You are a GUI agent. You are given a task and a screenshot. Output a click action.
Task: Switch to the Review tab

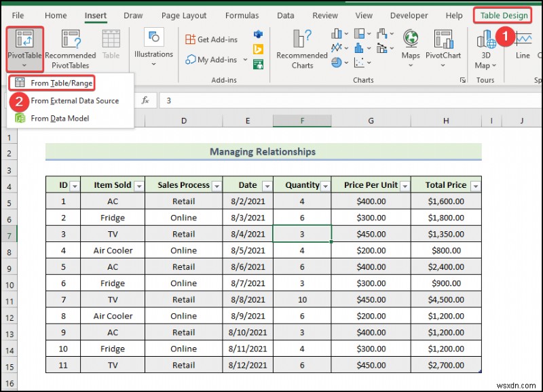point(325,16)
